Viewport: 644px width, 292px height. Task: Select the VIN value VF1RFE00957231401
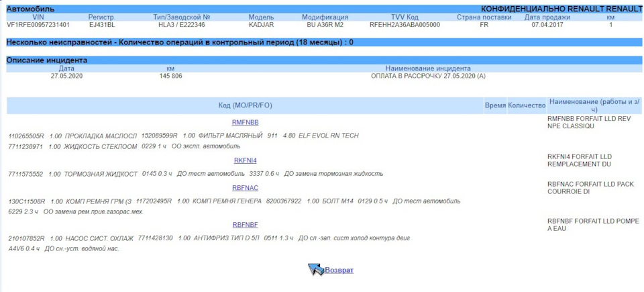38,25
